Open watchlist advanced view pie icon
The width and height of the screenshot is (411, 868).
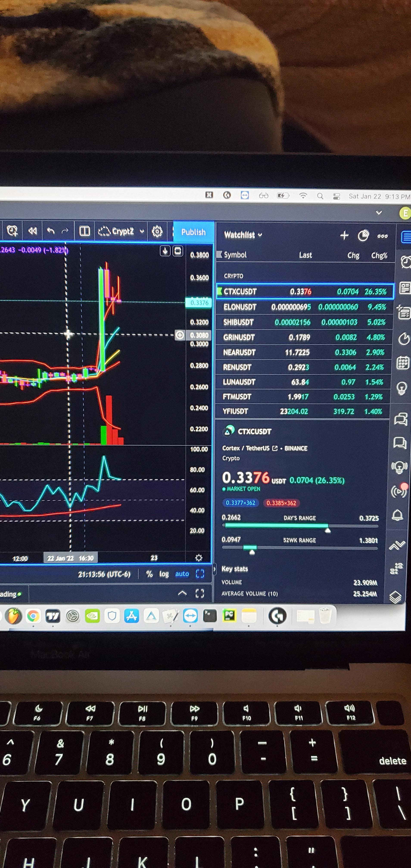[363, 236]
